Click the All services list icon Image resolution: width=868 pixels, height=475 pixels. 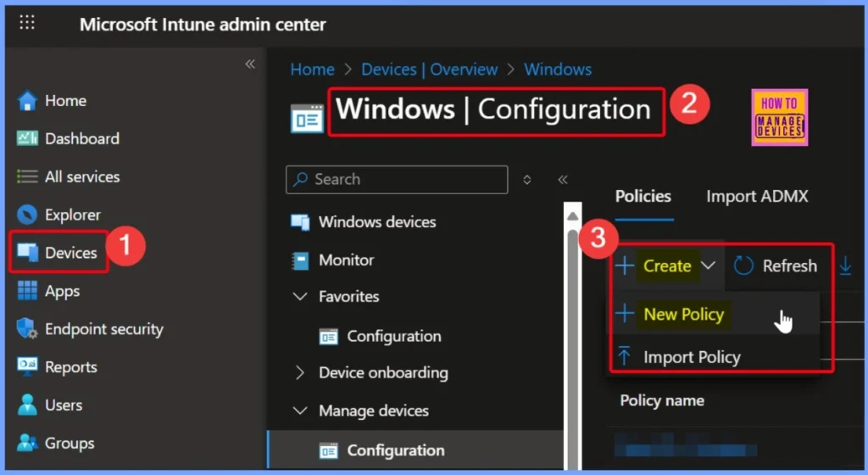26,176
